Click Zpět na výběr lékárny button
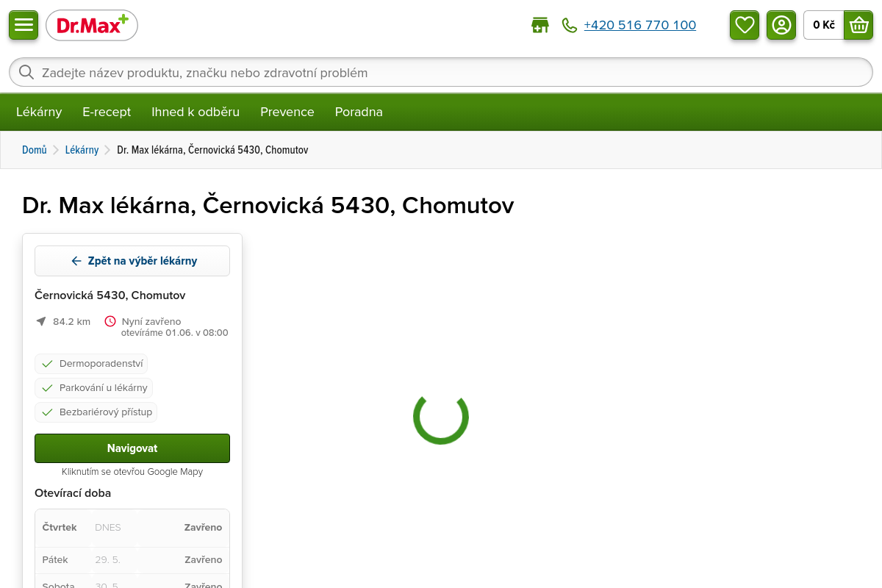Viewport: 882px width, 588px height. (x=132, y=261)
